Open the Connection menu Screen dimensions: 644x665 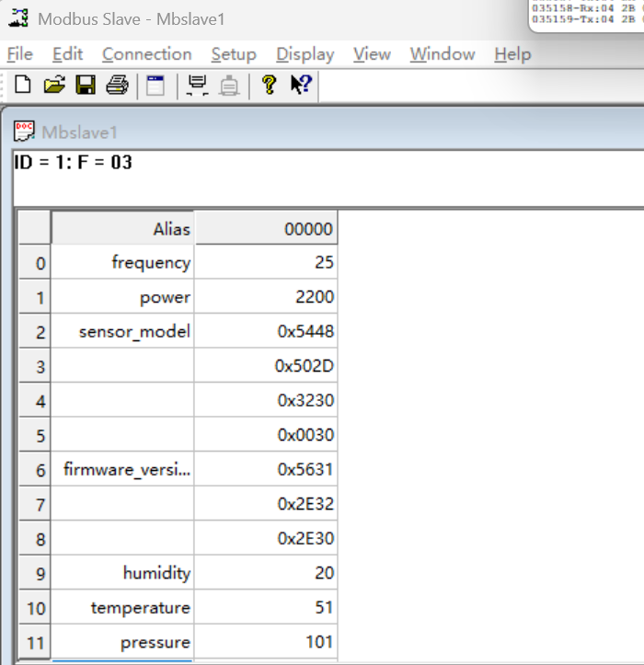pos(146,54)
